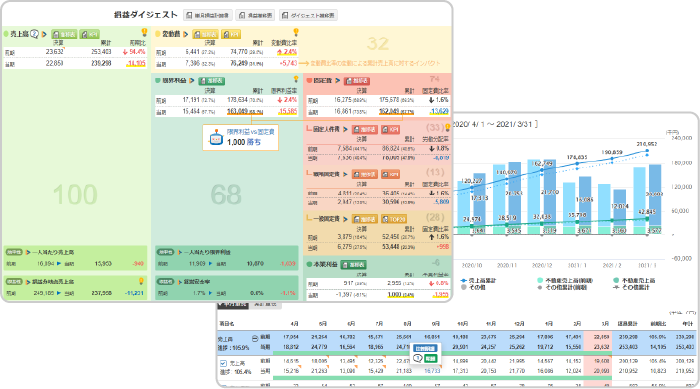Toggle the 売上高 row checkbox in table
This screenshot has height=389, width=700.
pos(224,364)
